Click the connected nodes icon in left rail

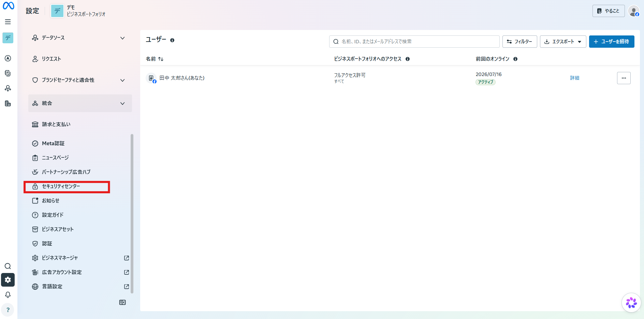click(x=8, y=88)
